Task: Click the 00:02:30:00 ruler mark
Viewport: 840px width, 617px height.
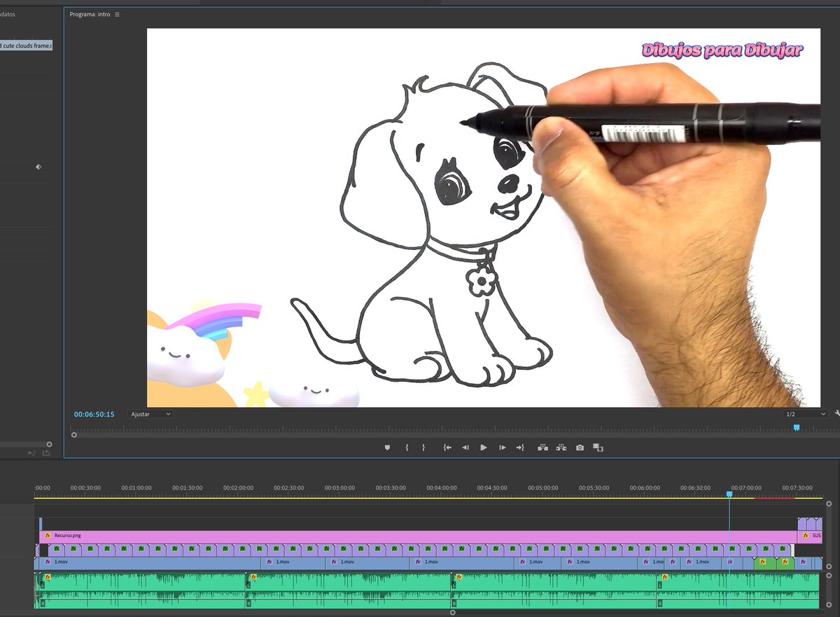Action: (289, 487)
